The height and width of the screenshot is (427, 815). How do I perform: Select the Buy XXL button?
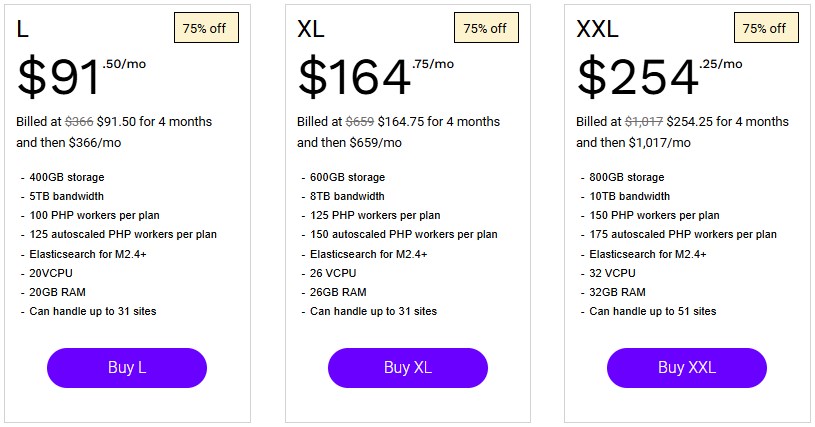coord(687,367)
